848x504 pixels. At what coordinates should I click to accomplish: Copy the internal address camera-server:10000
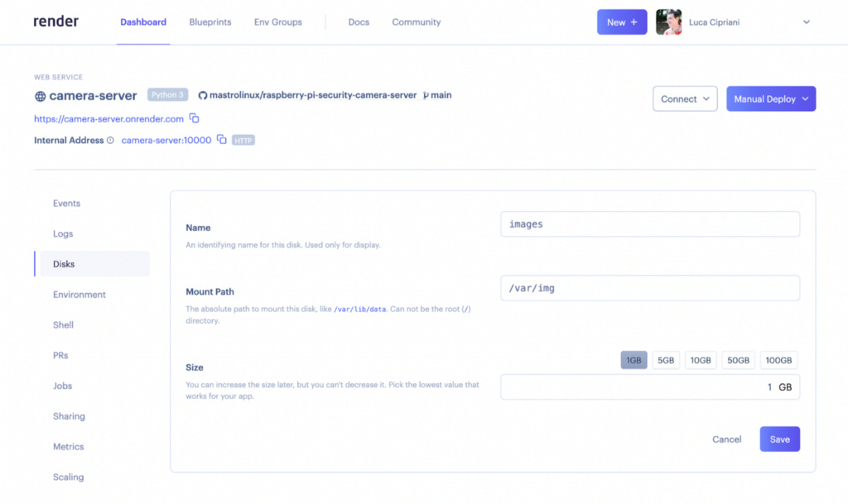(x=222, y=139)
